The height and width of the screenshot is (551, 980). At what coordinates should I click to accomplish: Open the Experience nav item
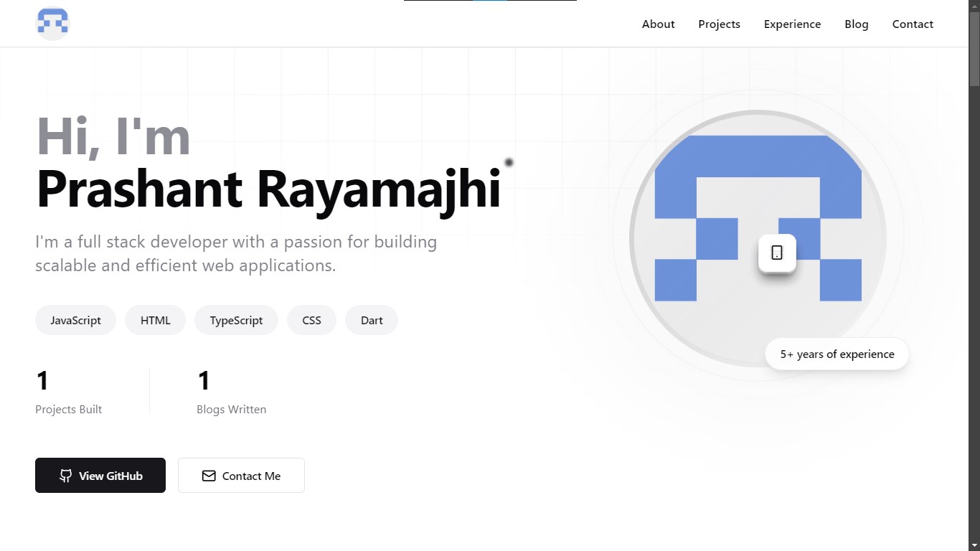(792, 24)
